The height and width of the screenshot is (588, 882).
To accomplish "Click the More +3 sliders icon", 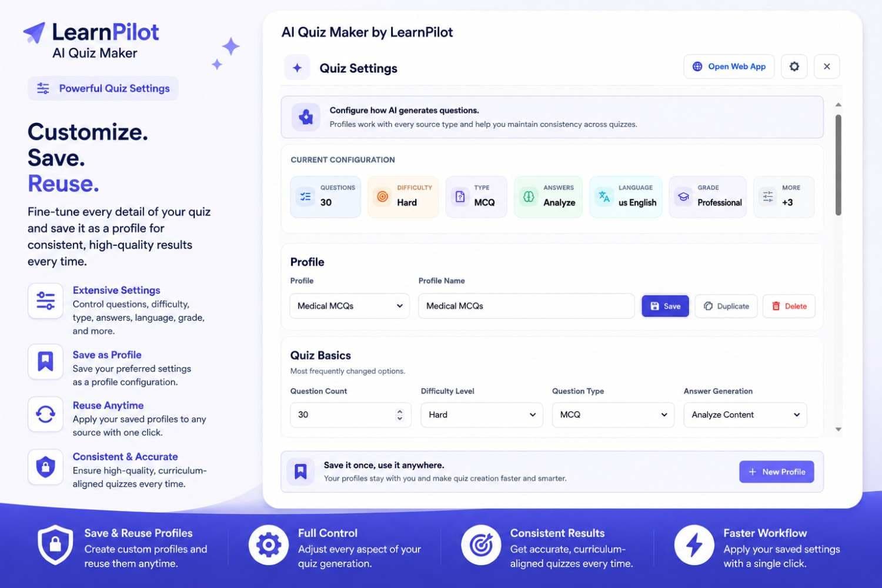I will [768, 196].
